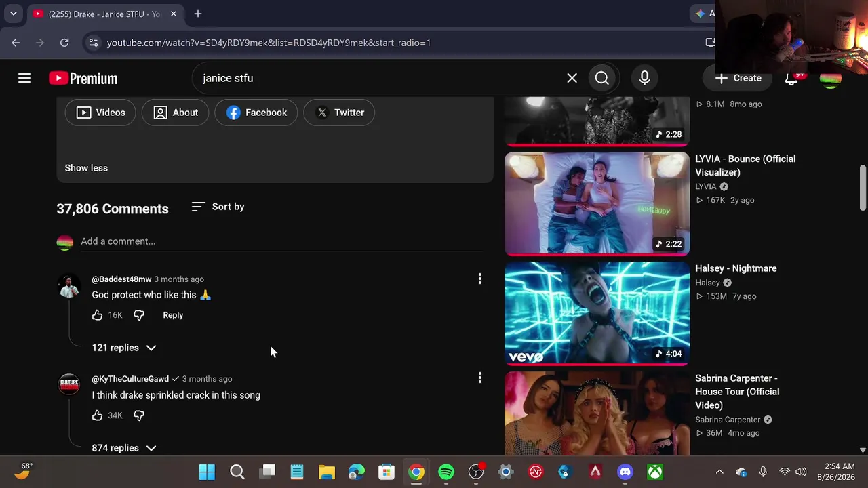Launch Apex Legends from the taskbar

595,472
